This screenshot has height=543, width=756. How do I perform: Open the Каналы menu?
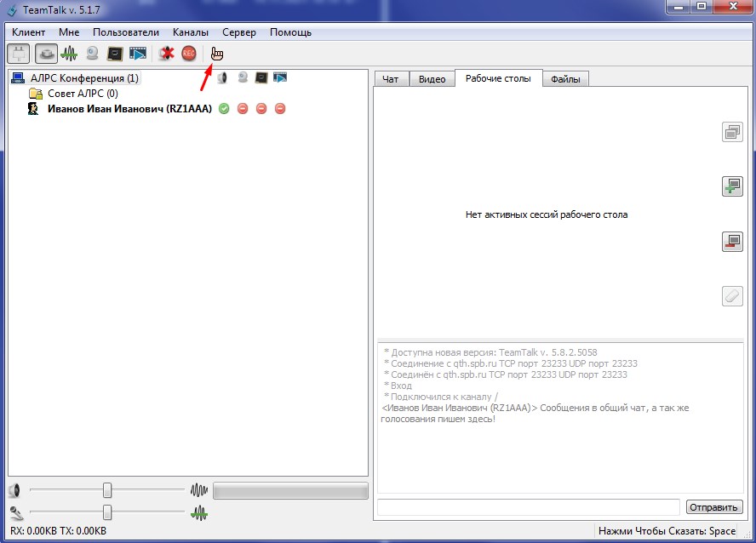[x=191, y=32]
